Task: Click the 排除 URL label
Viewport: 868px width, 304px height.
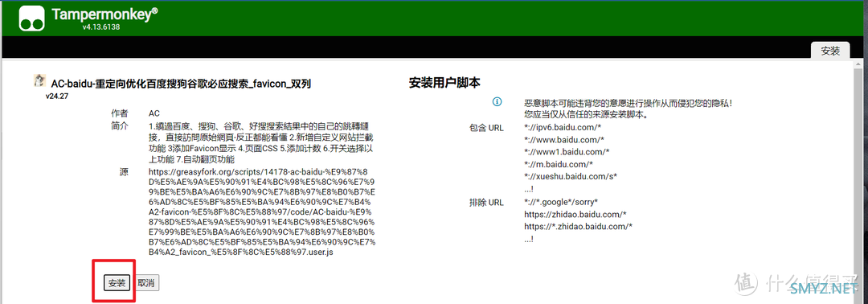Action: tap(486, 203)
